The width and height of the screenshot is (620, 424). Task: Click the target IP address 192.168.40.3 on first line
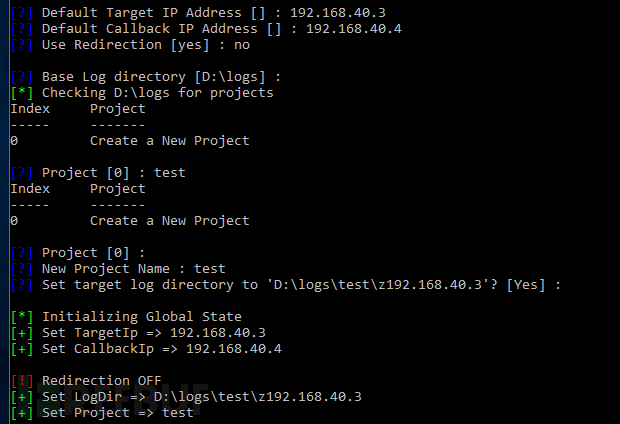pos(338,13)
